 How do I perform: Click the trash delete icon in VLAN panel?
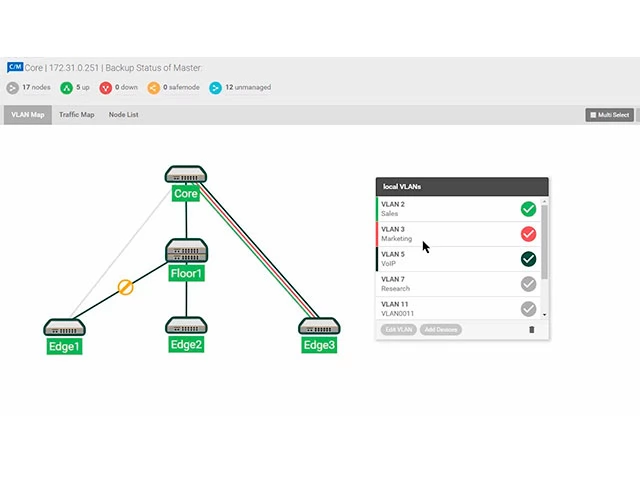[531, 329]
